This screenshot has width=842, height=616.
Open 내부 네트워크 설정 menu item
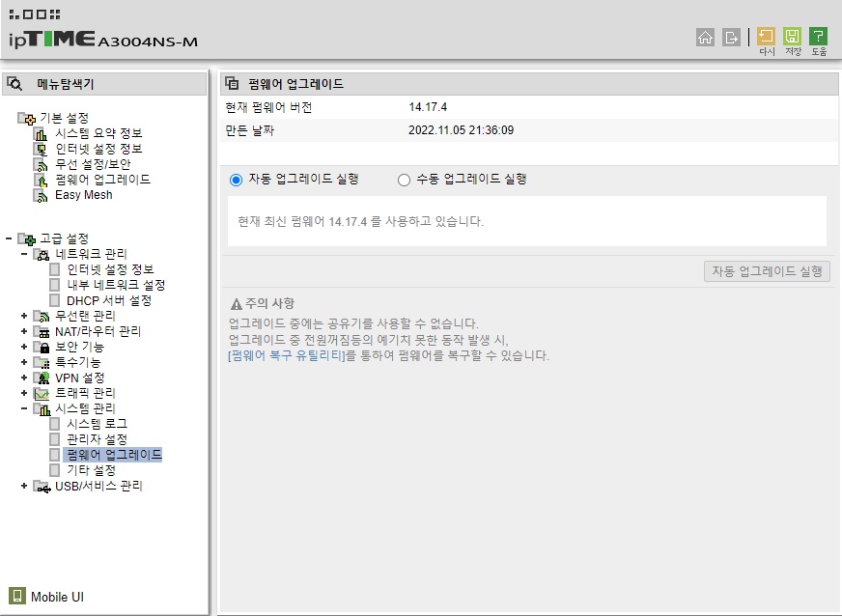[x=116, y=285]
